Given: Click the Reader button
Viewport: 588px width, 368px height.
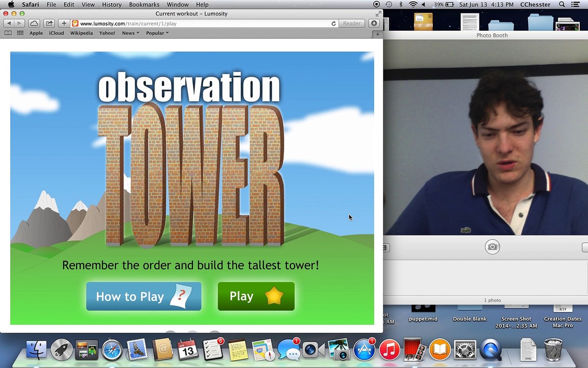Looking at the screenshot, I should pyautogui.click(x=352, y=24).
